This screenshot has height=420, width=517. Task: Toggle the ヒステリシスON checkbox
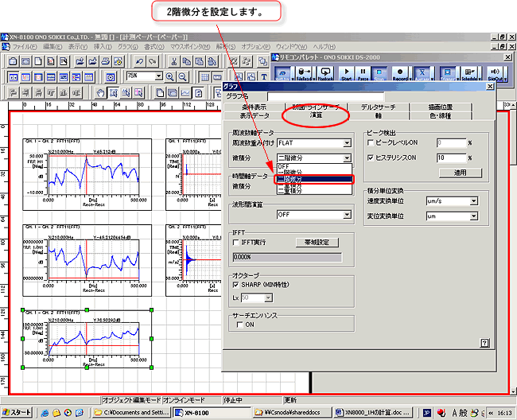(x=371, y=157)
